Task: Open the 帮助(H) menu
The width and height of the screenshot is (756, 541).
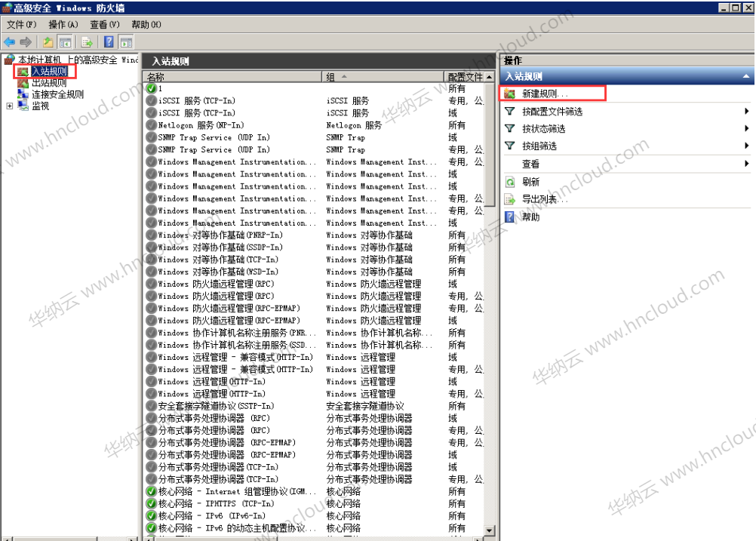Action: [x=146, y=25]
